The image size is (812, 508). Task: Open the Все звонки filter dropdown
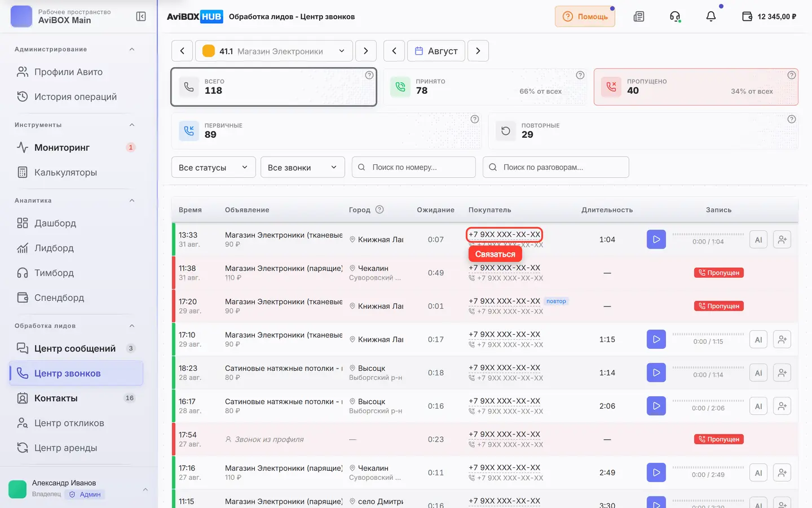303,167
